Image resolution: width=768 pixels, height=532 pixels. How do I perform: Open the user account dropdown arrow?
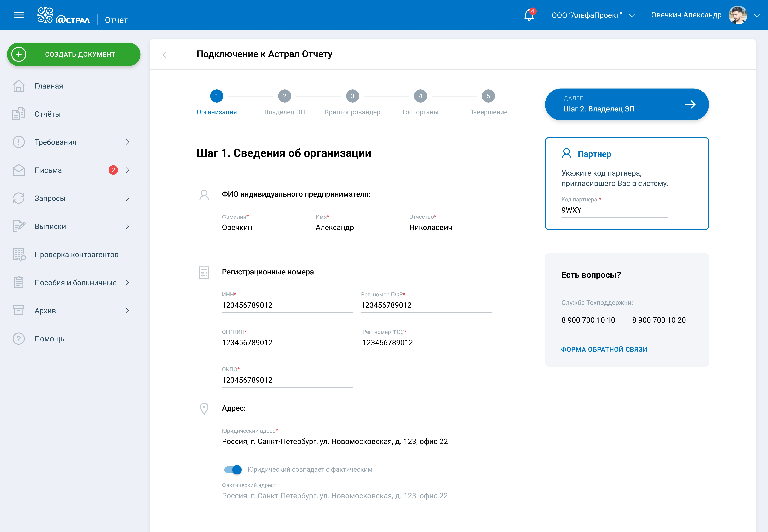(757, 15)
